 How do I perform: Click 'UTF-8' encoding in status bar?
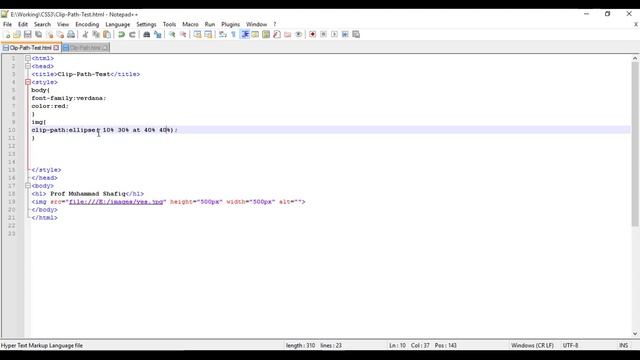(570, 345)
